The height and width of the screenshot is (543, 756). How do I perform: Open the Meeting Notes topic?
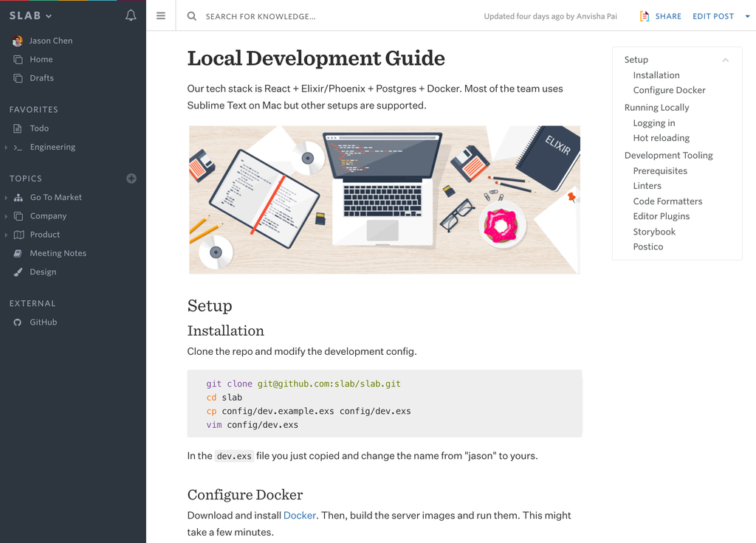[58, 254]
